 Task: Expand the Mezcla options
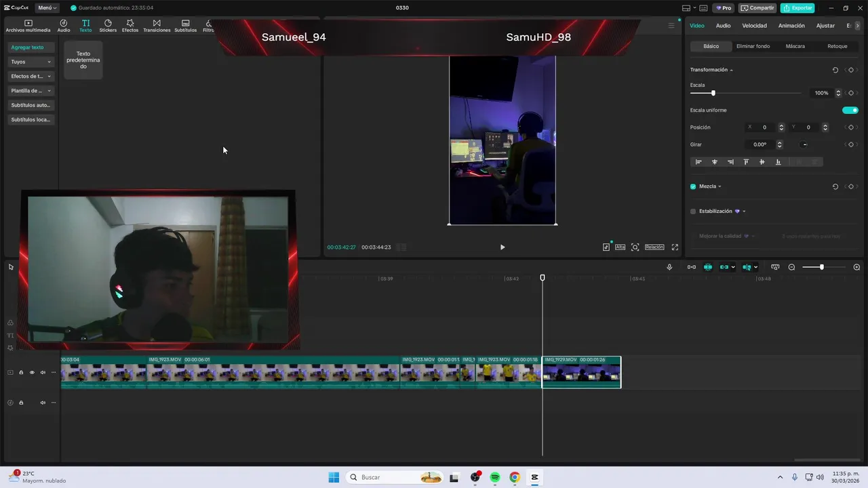point(719,186)
